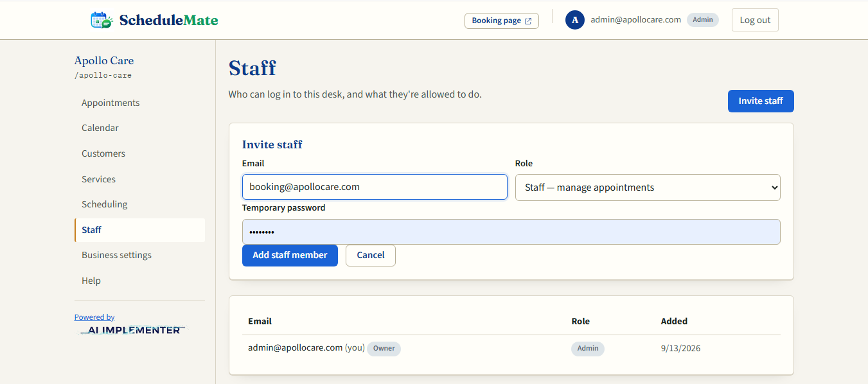Open the Role dropdown
The image size is (868, 384).
tap(648, 188)
